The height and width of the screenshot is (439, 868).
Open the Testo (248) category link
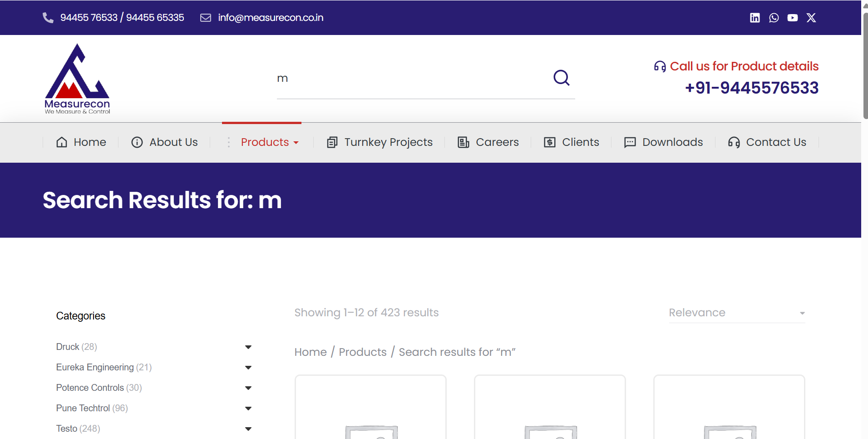click(x=78, y=429)
